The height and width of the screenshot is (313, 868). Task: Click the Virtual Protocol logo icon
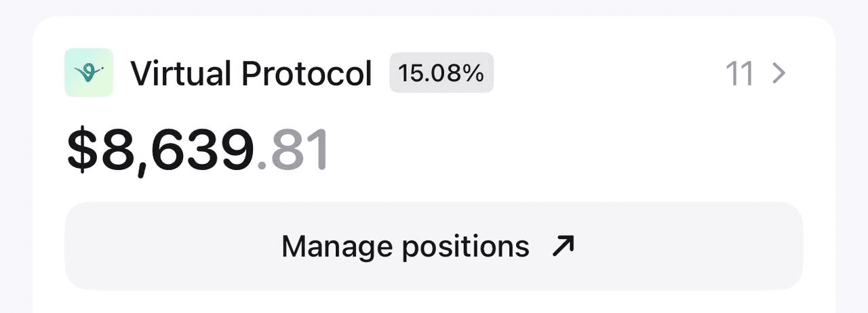[89, 72]
